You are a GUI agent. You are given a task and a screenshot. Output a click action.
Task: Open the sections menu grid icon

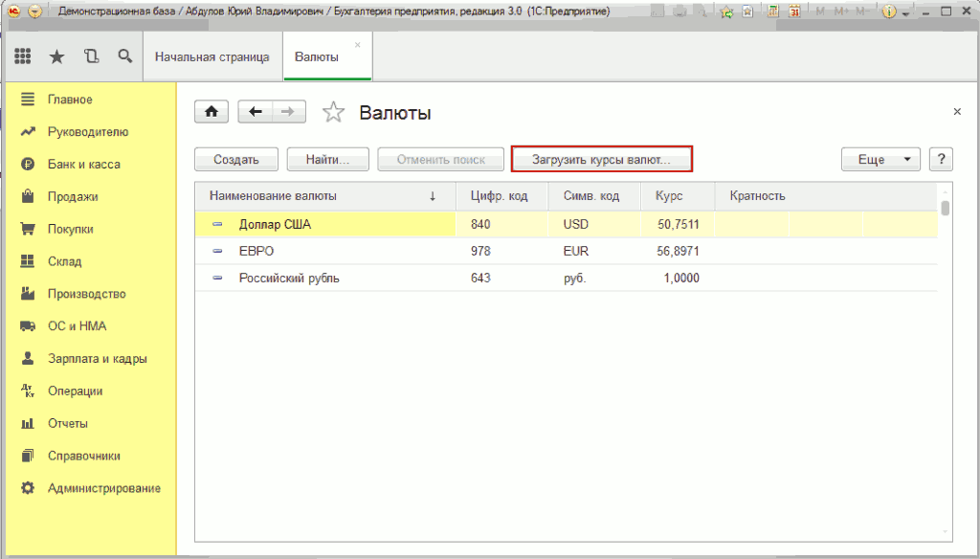tap(23, 56)
